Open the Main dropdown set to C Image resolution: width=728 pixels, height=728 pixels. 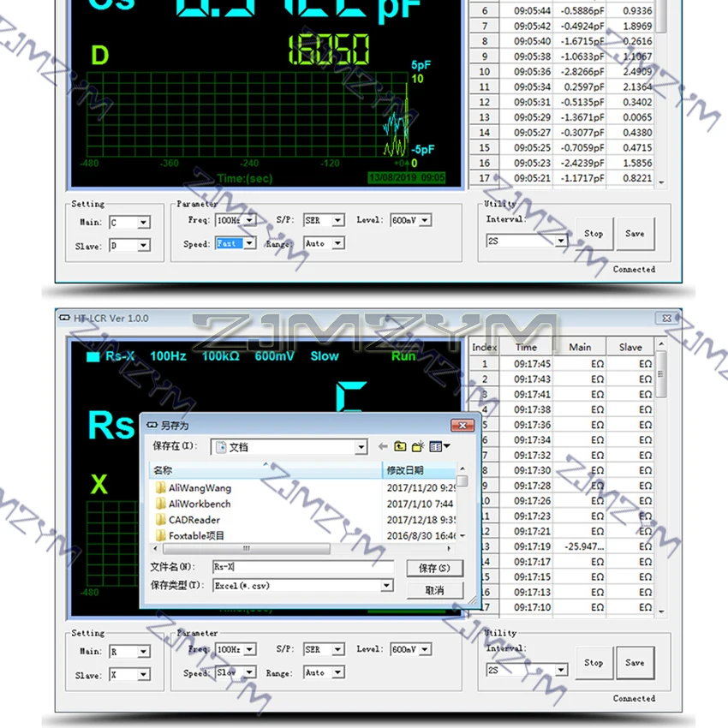click(143, 223)
